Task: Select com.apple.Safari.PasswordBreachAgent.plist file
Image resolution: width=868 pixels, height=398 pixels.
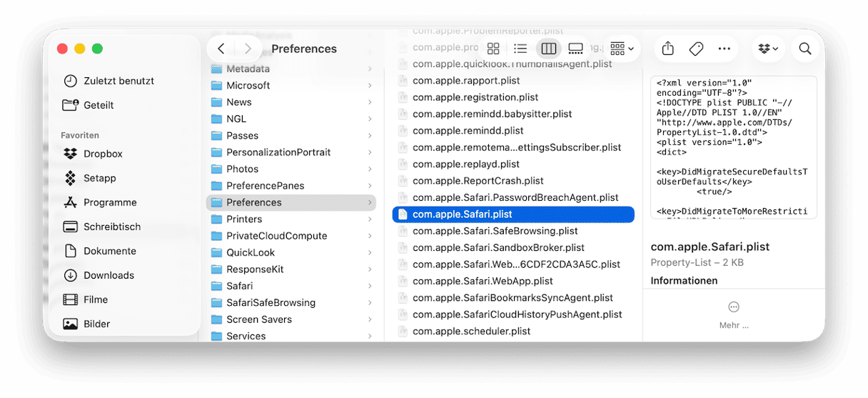Action: (x=513, y=197)
